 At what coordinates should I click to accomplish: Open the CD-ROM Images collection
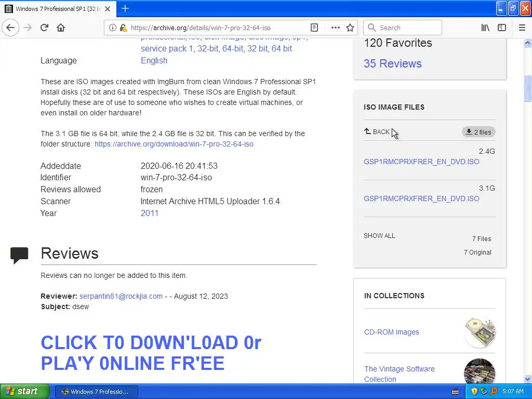[392, 332]
